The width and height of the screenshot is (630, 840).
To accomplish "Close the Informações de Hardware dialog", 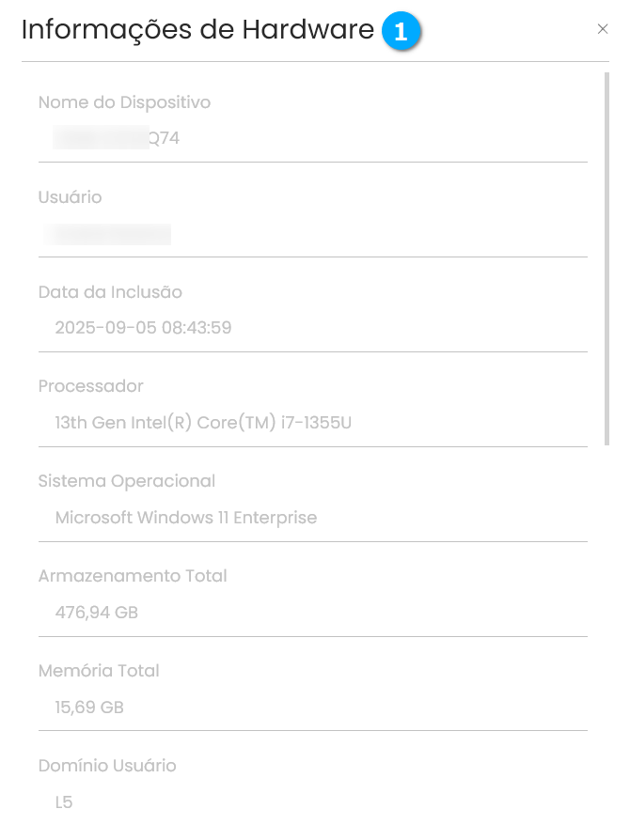I will [603, 29].
